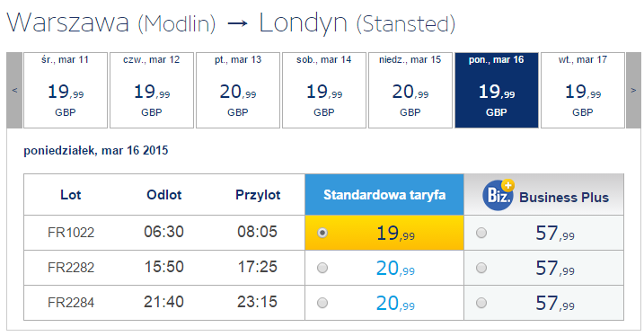Choose Business Plus for flight FR2284
The image size is (644, 336).
point(481,303)
